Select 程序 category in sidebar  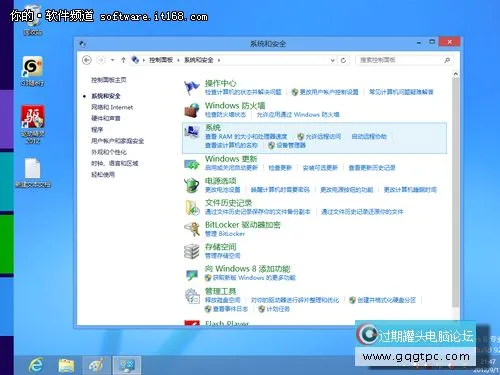[x=97, y=130]
